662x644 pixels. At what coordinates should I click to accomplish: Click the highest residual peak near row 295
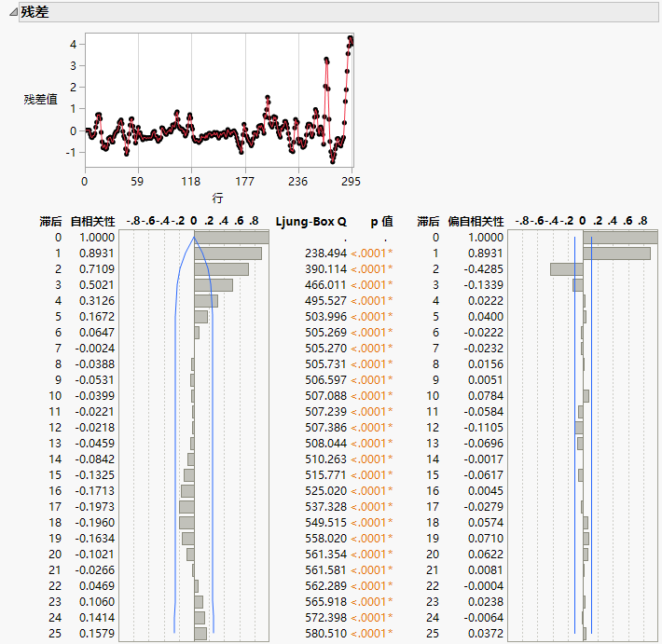point(351,38)
